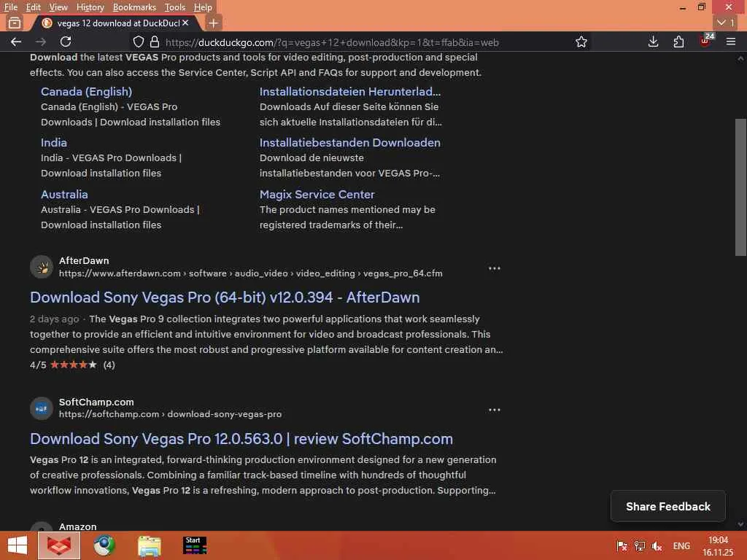Open more options for SoftChamp result
This screenshot has height=560, width=747.
point(494,410)
